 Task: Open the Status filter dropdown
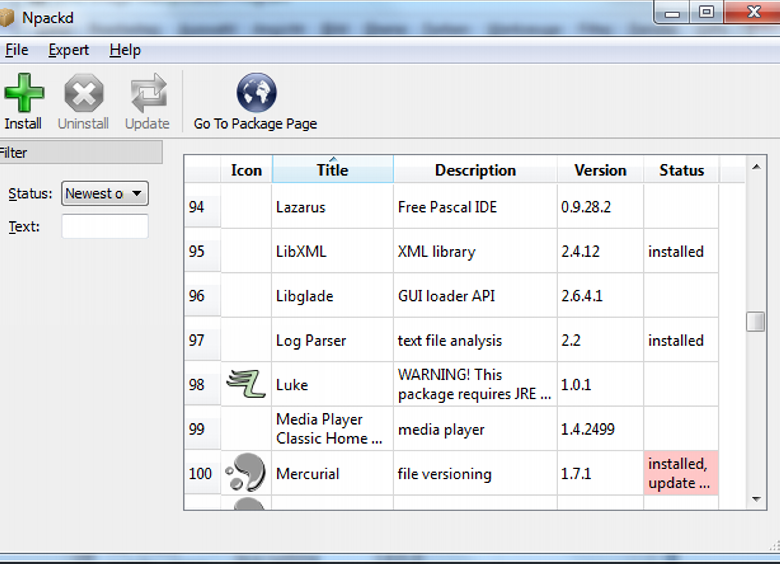(x=104, y=193)
